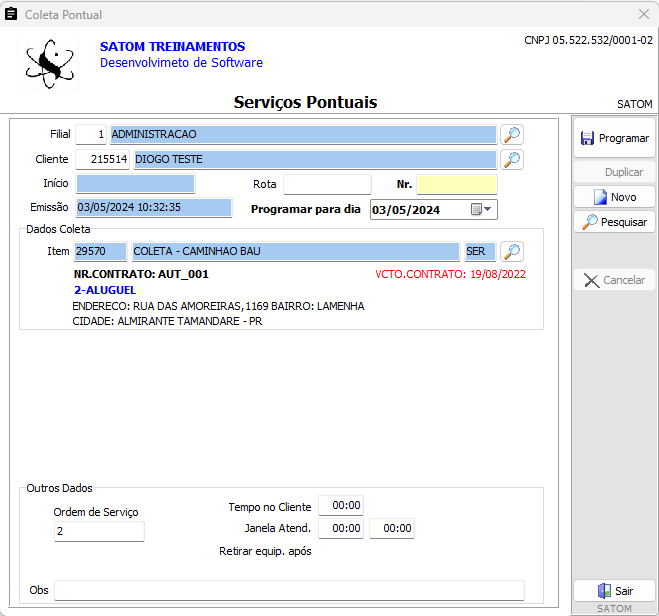Click the Item code field 29570
This screenshot has width=659, height=616.
[x=100, y=252]
